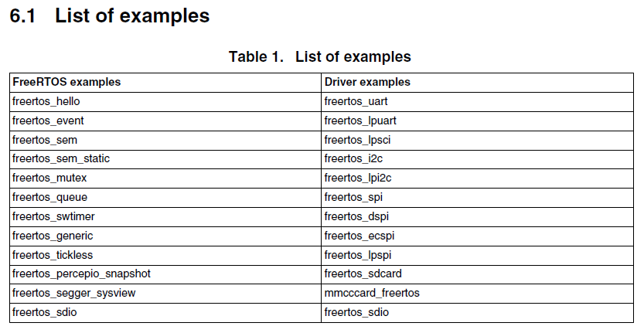Click the mmccard_freertos entry
The height and width of the screenshot is (333, 644).
372,293
